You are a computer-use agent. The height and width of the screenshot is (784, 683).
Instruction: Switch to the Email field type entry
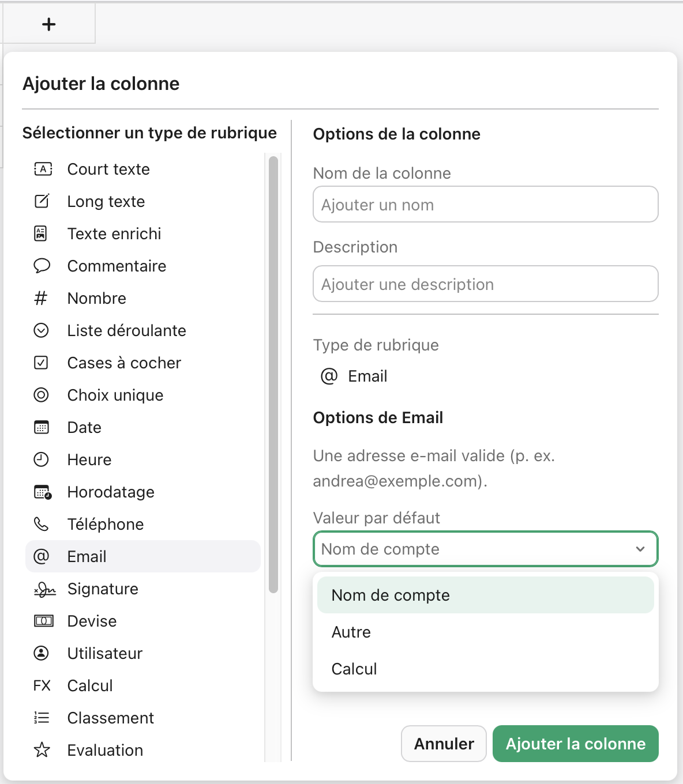87,556
